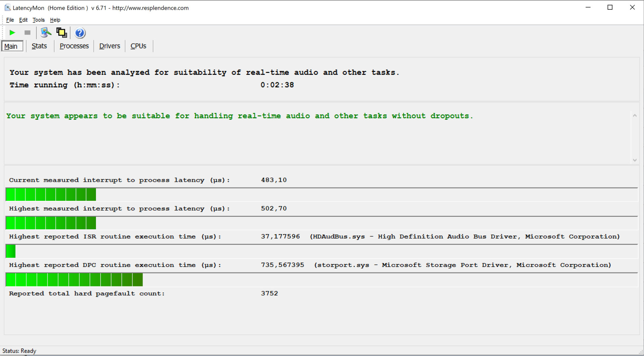Click the DPC execution time progress bar
Screen dimensions: 644x356
pos(322,280)
